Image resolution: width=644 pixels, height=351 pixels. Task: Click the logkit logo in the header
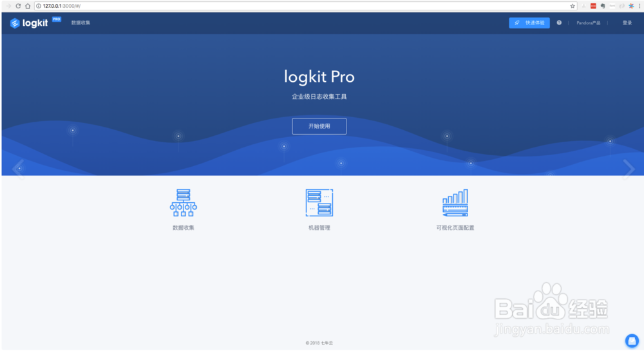29,23
